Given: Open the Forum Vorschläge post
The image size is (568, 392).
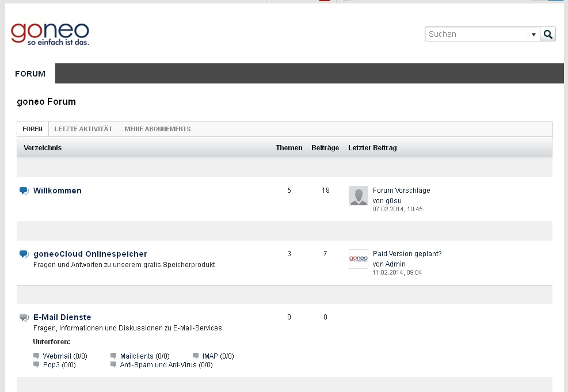Looking at the screenshot, I should (x=401, y=190).
